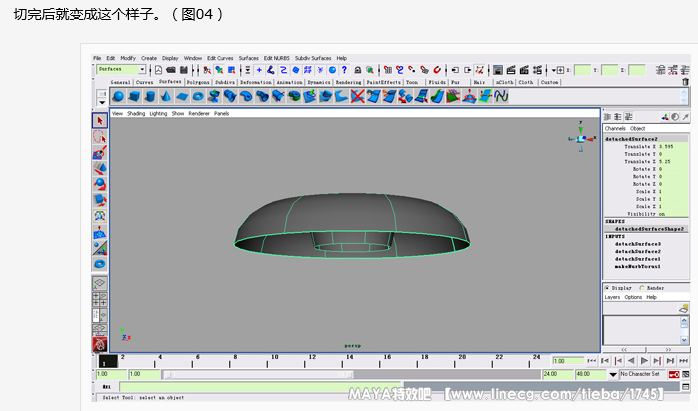Expand the detachSurface3 input node
The height and width of the screenshot is (411, 698).
[637, 244]
